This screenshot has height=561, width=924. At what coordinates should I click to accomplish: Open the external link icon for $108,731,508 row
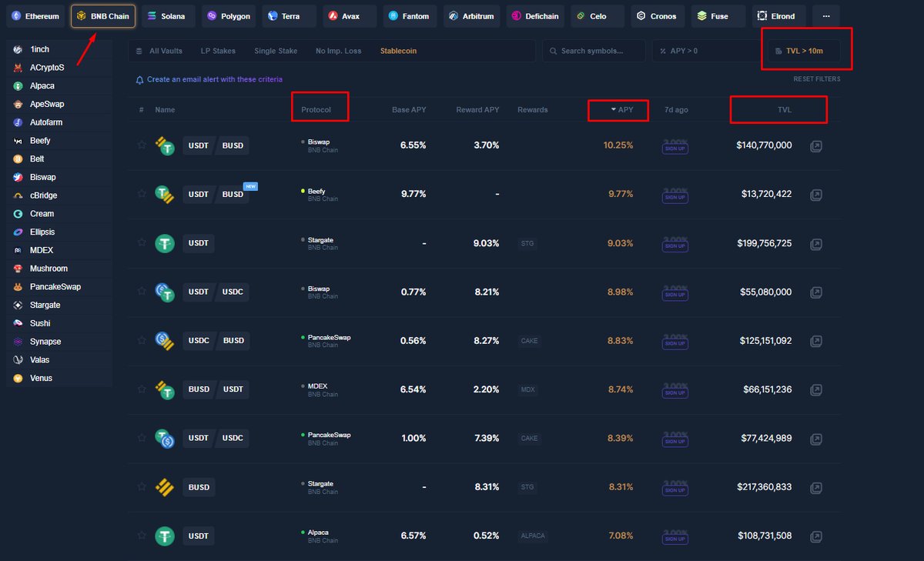pos(816,536)
